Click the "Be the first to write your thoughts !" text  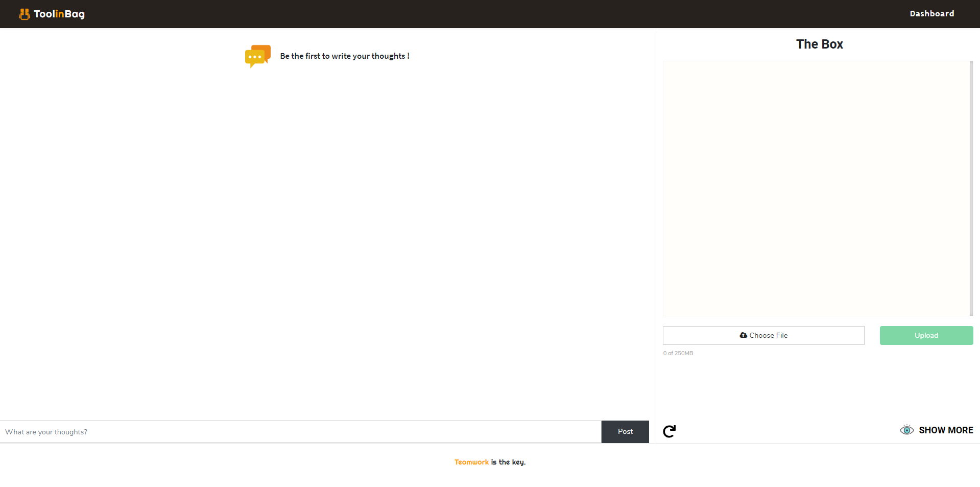pos(345,56)
